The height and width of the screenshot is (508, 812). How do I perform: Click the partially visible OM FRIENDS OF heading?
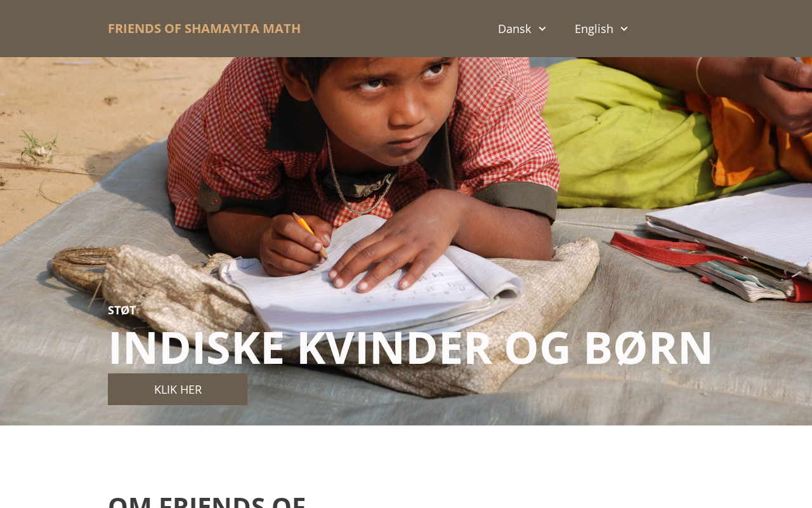click(207, 502)
